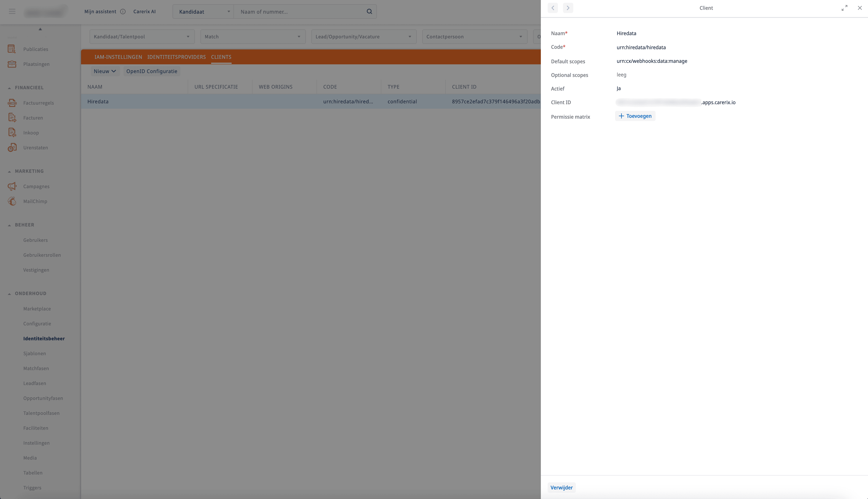Viewport: 868px width, 499px height.
Task: Open Configuratie in sidebar
Action: 37,323
